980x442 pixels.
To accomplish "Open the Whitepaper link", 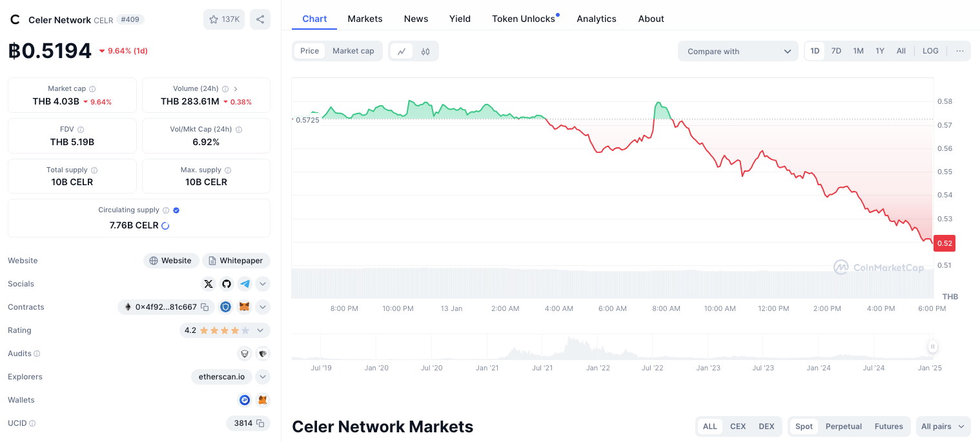I will click(x=236, y=261).
